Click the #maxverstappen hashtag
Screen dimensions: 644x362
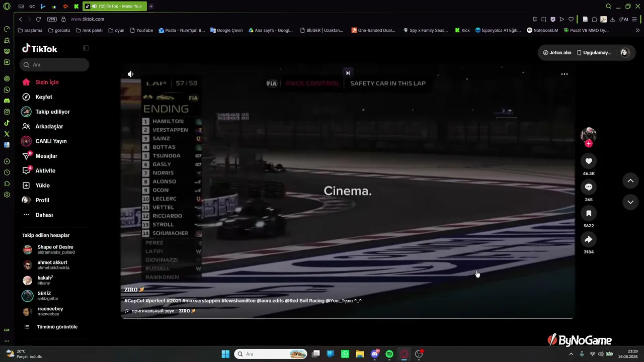click(x=201, y=301)
